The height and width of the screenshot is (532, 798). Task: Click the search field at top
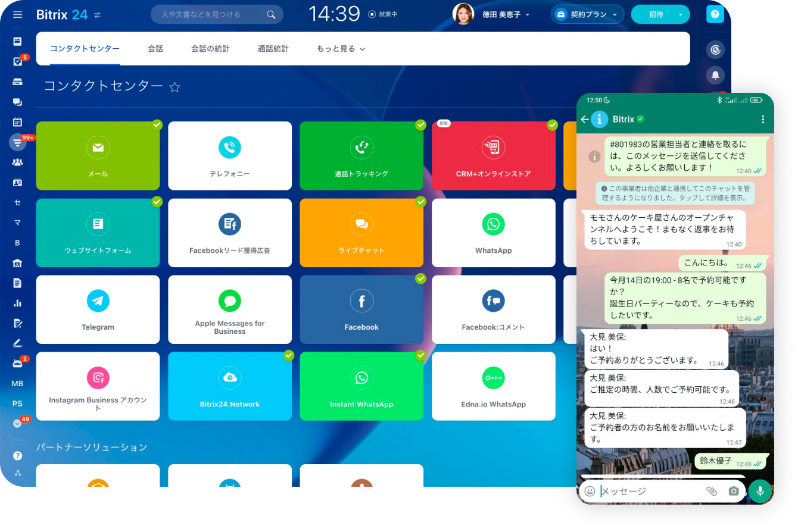pyautogui.click(x=211, y=14)
